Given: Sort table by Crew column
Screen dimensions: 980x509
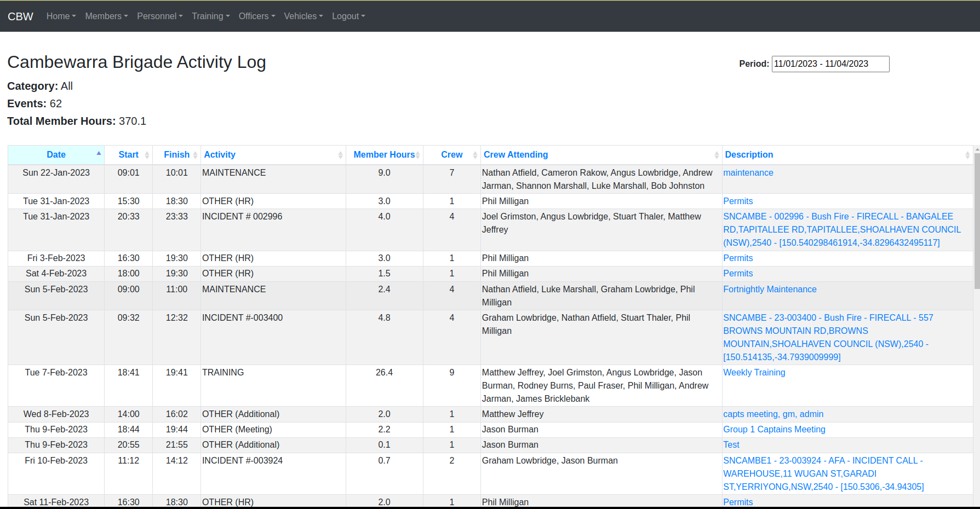Looking at the screenshot, I should tap(451, 155).
